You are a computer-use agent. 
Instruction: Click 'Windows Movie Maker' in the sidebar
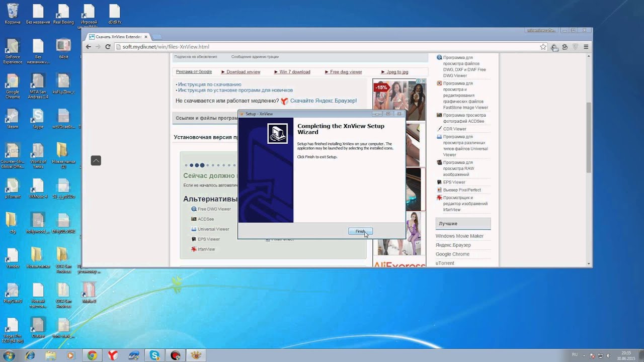(459, 236)
